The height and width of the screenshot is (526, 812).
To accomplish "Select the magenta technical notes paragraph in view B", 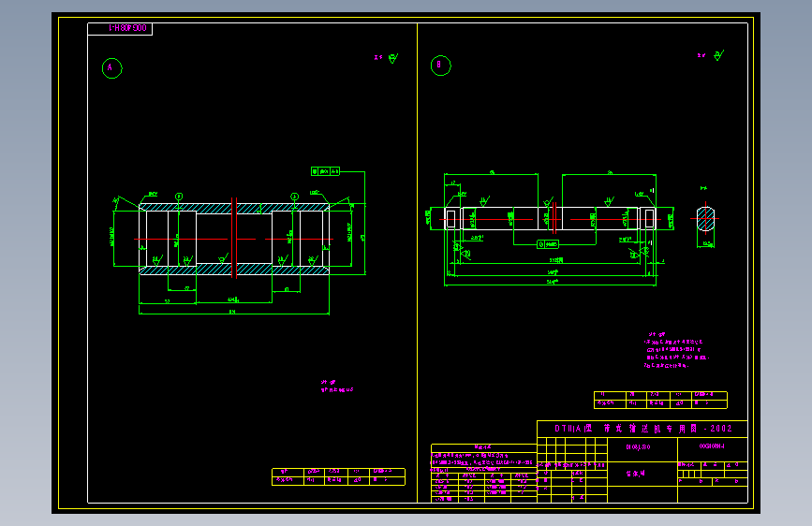I will [x=676, y=350].
